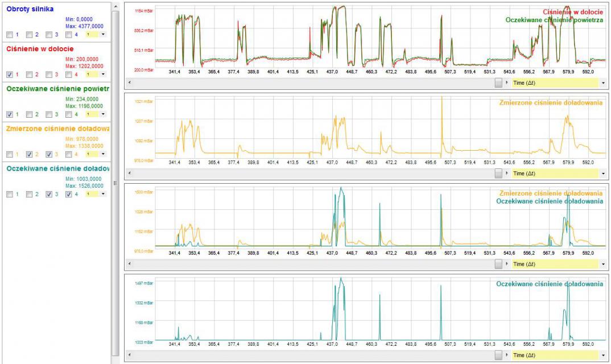Screen dimensions: 611x364
Task: Click right arrow next to top chart Time field
Action: coord(506,82)
